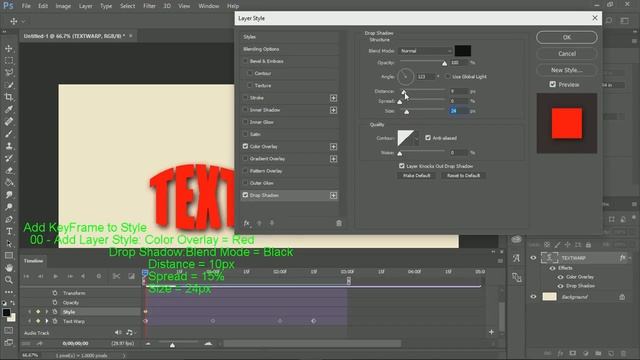
Task: Click the foreground color swatch
Action: click(x=6, y=313)
